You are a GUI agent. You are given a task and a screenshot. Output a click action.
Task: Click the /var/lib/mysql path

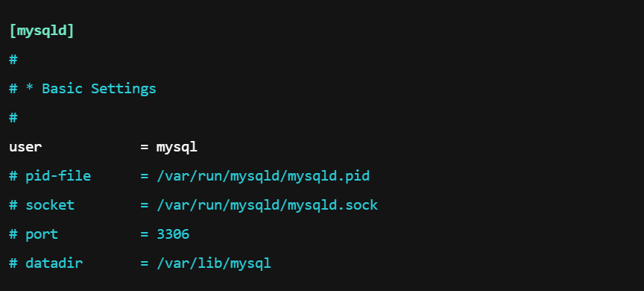coord(214,263)
